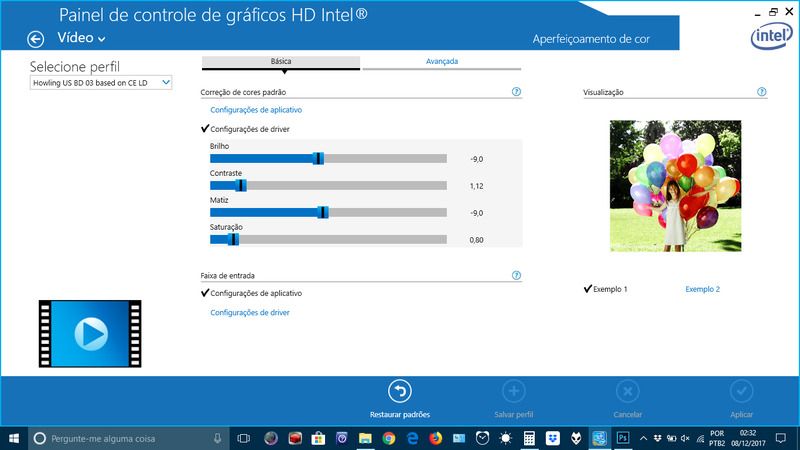Select Configurações de aplicativo under color correction
Viewport: 800px width, 450px height.
pos(256,110)
